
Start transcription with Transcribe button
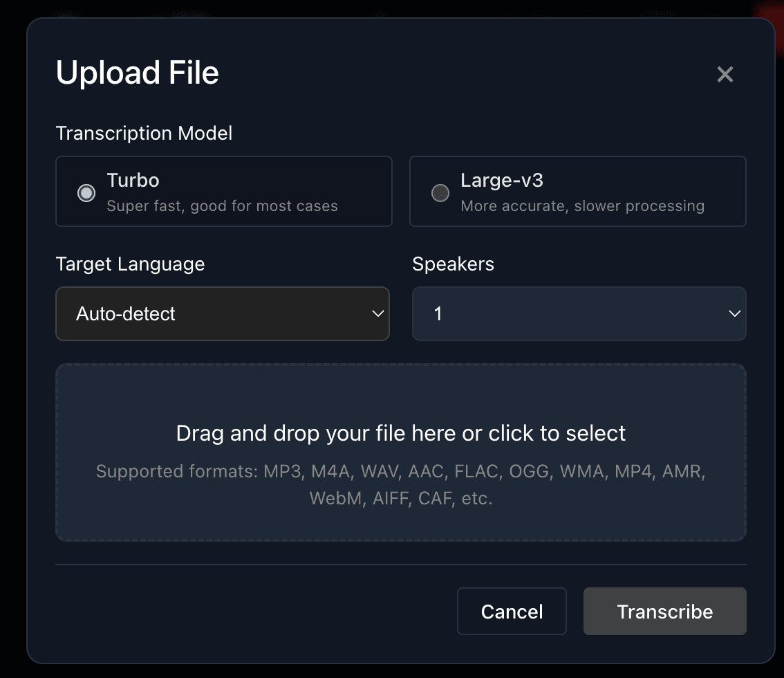664,611
